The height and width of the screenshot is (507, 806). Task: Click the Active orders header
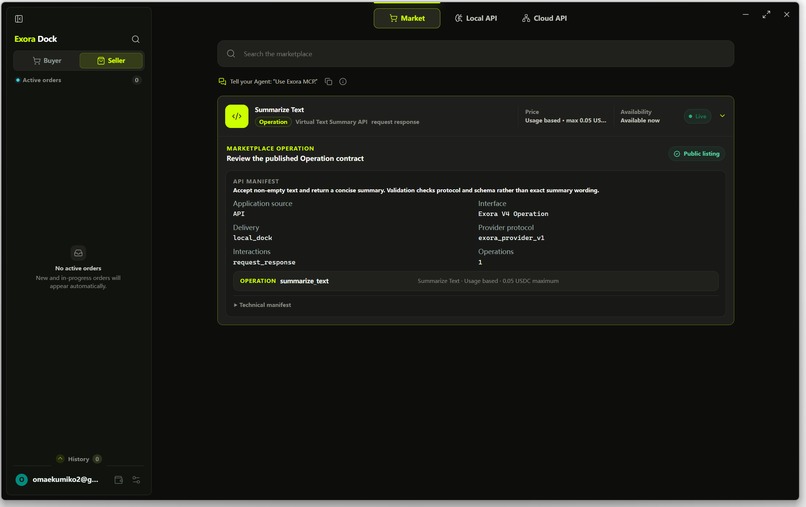coord(78,80)
